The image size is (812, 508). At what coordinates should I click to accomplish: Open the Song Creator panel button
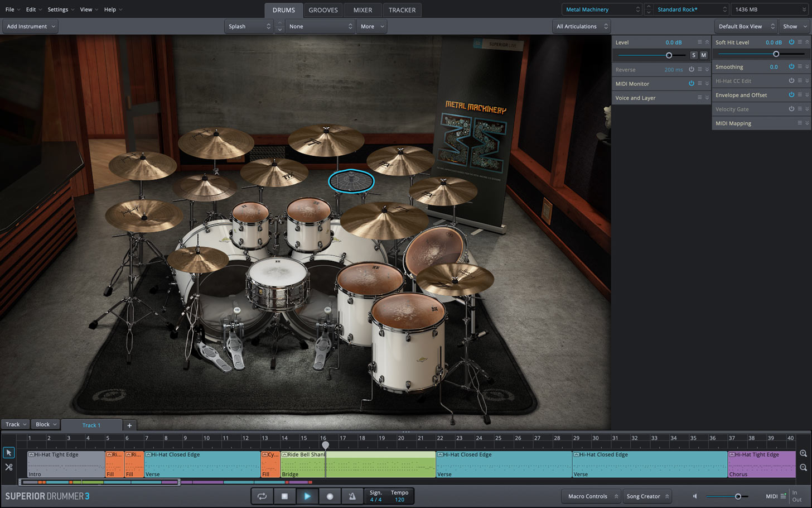pos(647,496)
